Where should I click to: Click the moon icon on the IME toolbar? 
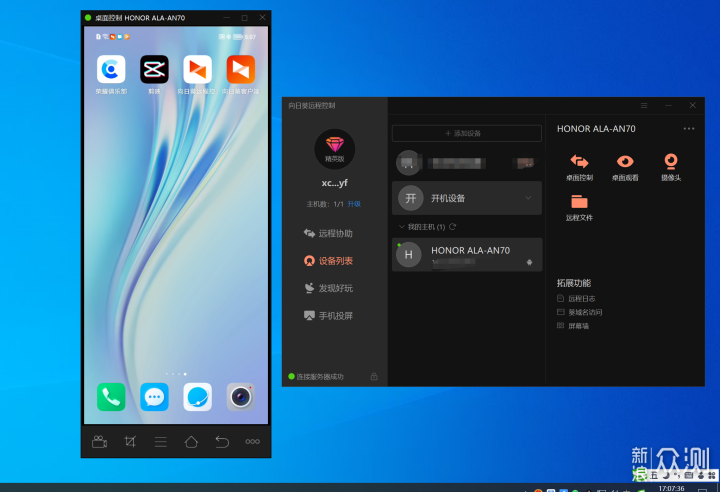(x=666, y=475)
